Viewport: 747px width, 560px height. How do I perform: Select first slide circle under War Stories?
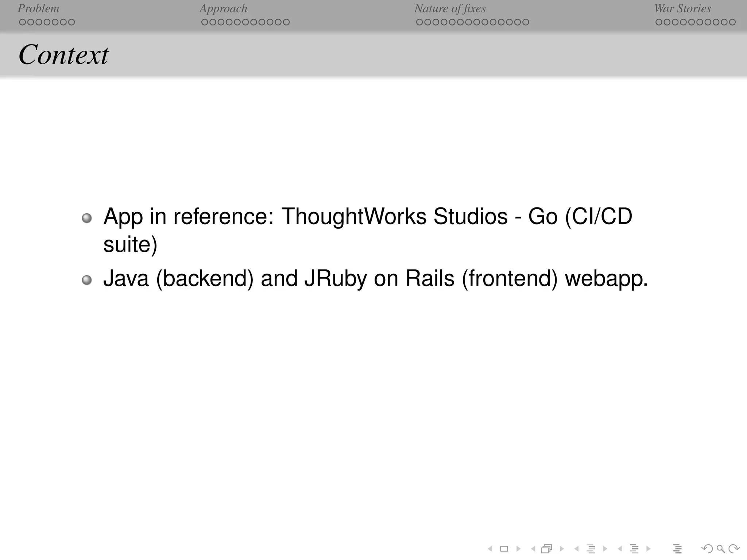(x=659, y=22)
